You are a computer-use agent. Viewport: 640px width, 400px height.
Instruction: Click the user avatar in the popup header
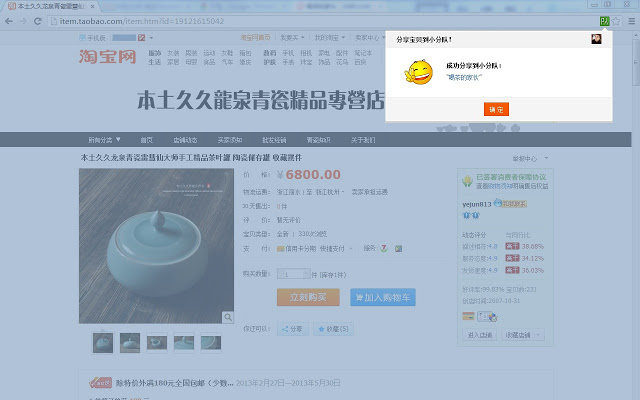596,39
